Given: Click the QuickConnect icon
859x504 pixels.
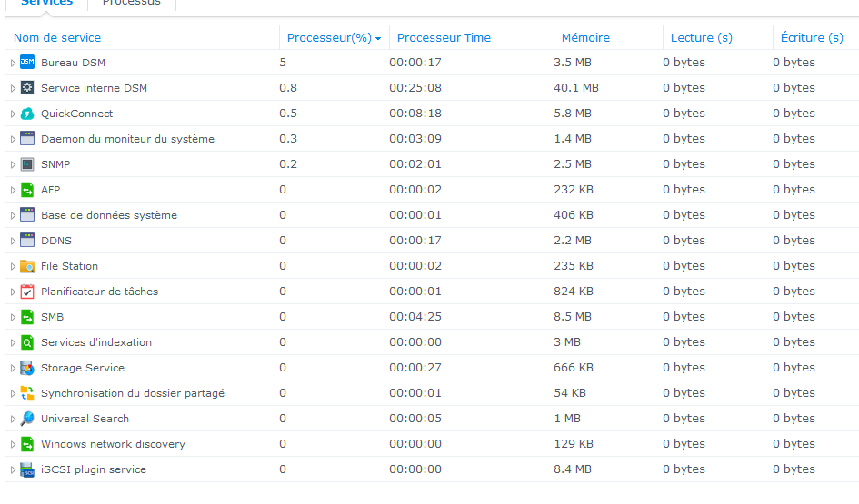Looking at the screenshot, I should pos(27,114).
